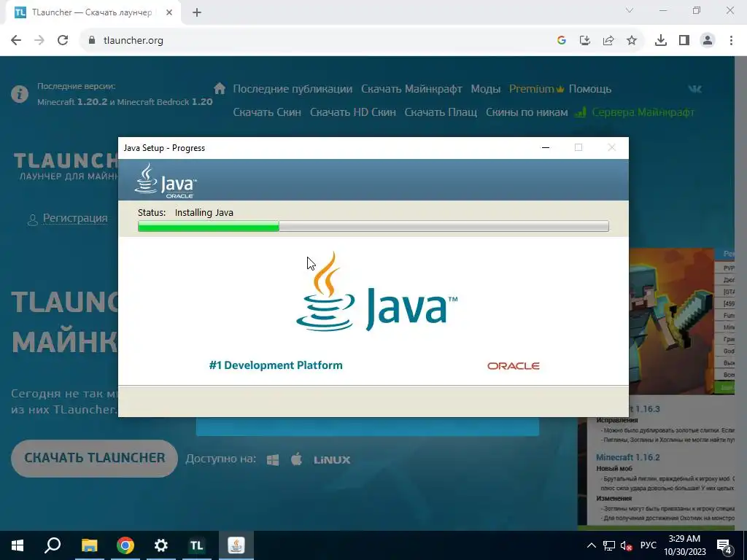Select the TLauncher browser tab

point(93,13)
